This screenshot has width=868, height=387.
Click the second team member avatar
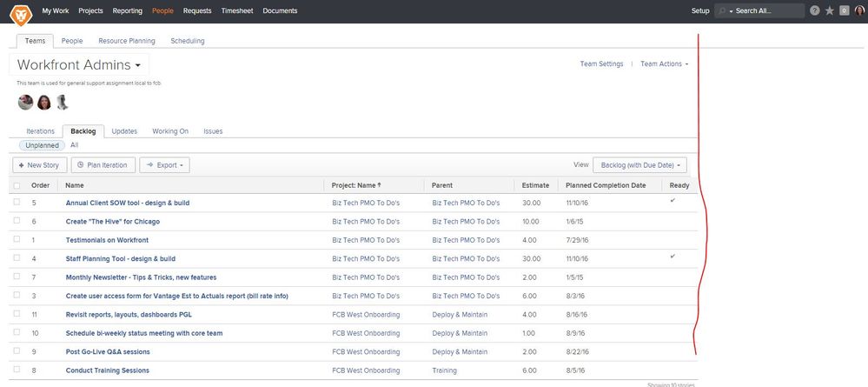click(44, 102)
